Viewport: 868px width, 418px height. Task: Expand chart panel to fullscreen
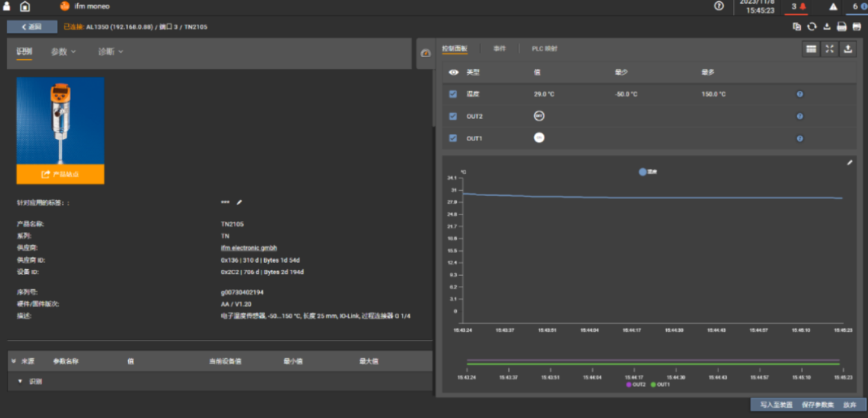click(830, 49)
